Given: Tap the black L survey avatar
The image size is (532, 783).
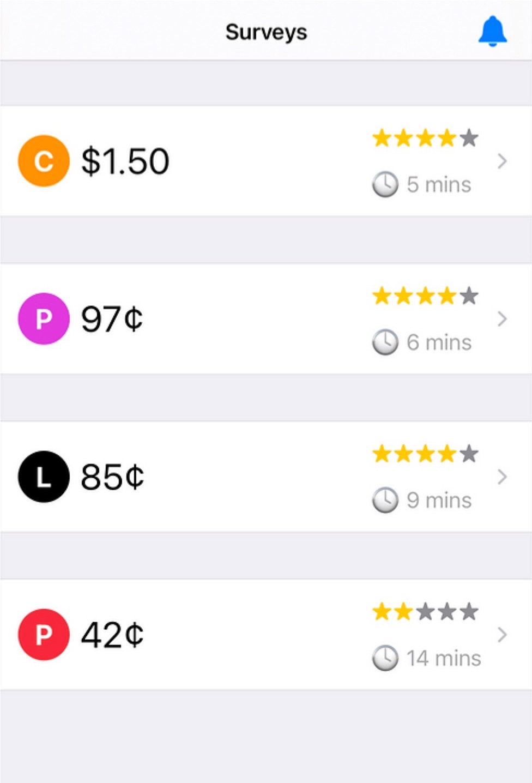Looking at the screenshot, I should click(44, 477).
